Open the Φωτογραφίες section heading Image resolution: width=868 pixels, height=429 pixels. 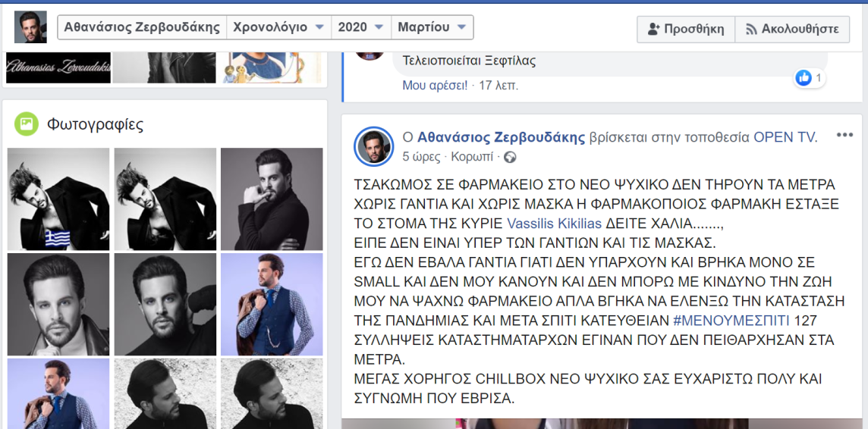click(x=95, y=124)
